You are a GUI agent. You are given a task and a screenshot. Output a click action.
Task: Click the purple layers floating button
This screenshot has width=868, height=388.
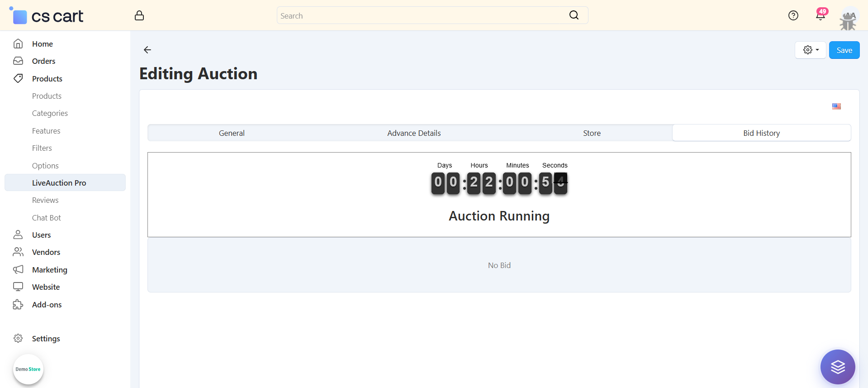(x=837, y=367)
